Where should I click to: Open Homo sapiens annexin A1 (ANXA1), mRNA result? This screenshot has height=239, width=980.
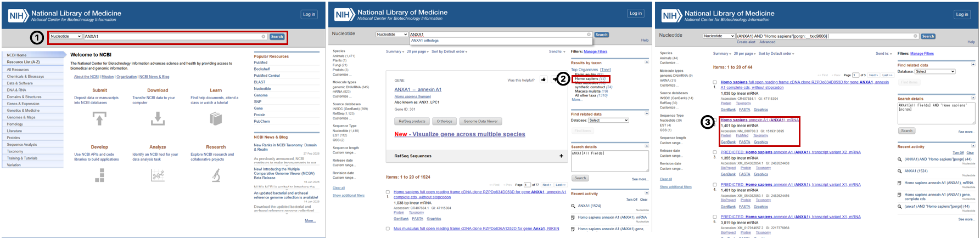click(759, 120)
